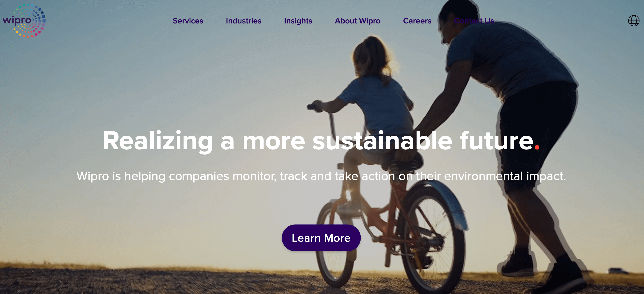Click the Wipro logo
Screen dimensions: 644x294
[24, 21]
